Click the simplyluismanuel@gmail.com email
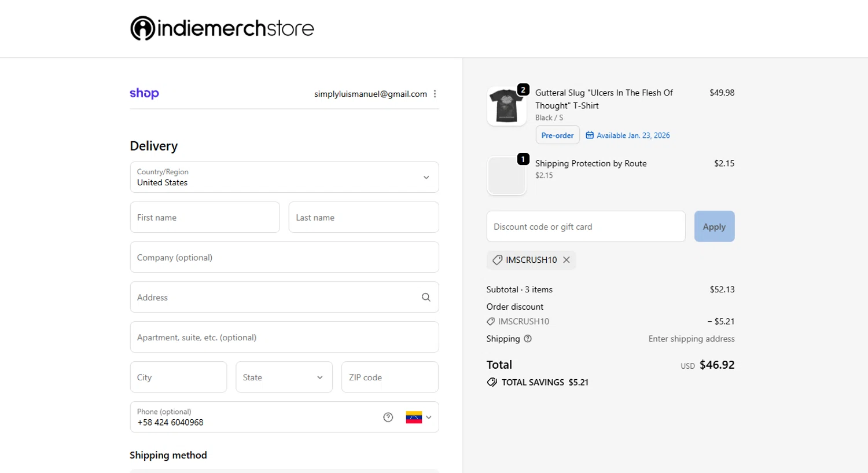This screenshot has height=473, width=868. [370, 94]
